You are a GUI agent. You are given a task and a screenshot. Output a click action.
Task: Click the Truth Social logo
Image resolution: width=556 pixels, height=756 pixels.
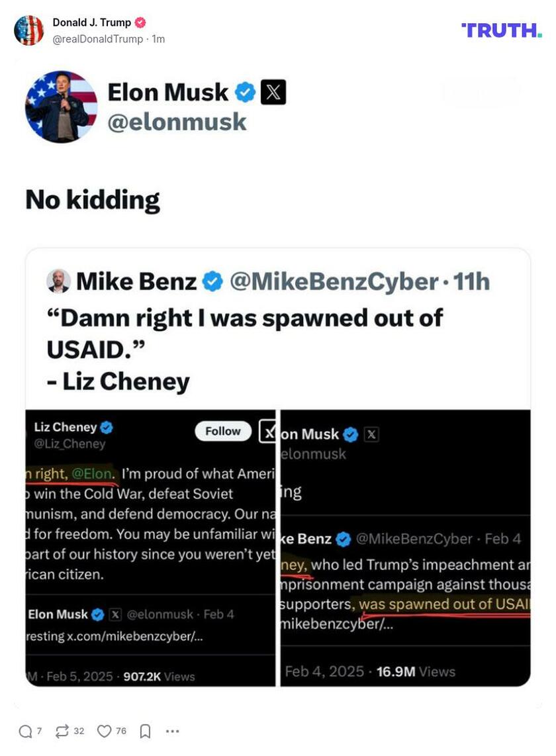coord(501,30)
